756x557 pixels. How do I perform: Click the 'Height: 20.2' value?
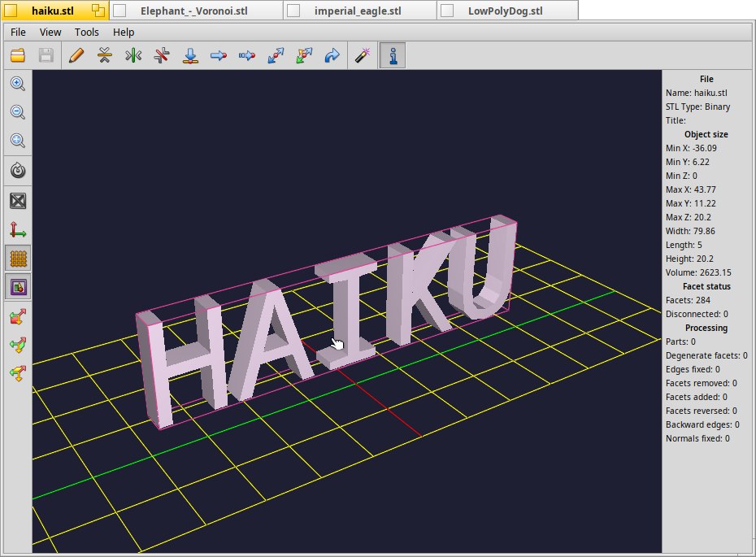pos(689,259)
